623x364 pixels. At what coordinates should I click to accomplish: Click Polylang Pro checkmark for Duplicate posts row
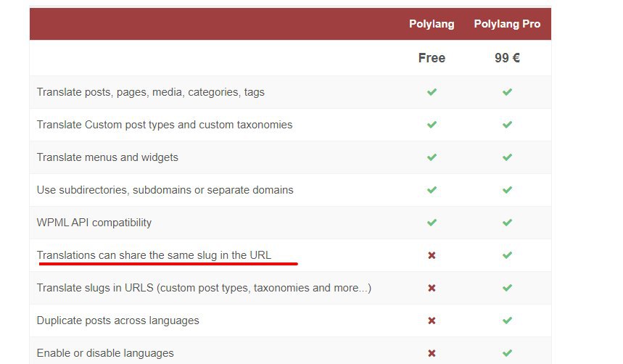tap(507, 320)
